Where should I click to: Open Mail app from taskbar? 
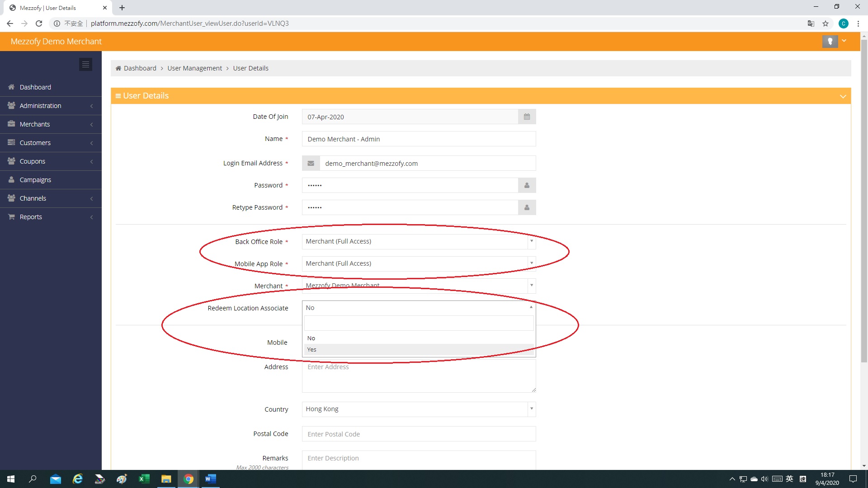coord(56,479)
